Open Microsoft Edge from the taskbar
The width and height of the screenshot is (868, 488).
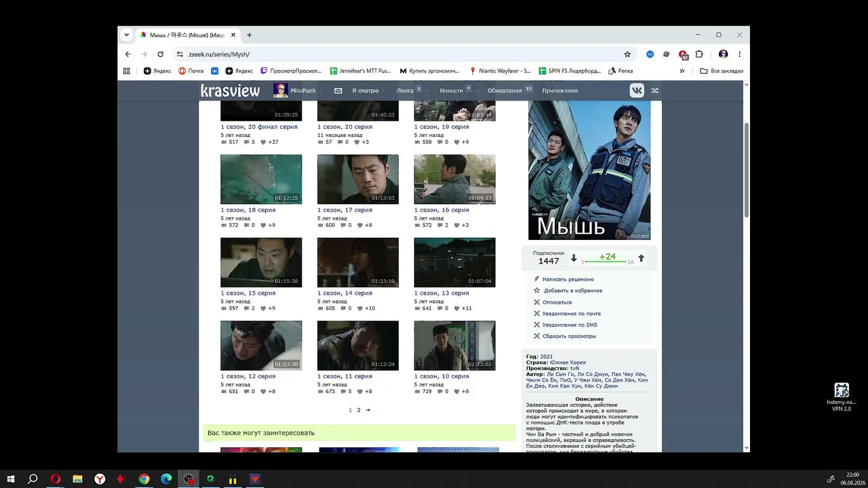[x=166, y=479]
